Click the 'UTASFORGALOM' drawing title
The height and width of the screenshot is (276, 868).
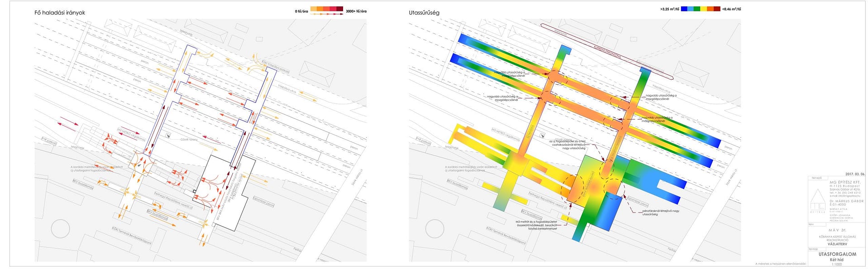click(x=837, y=254)
